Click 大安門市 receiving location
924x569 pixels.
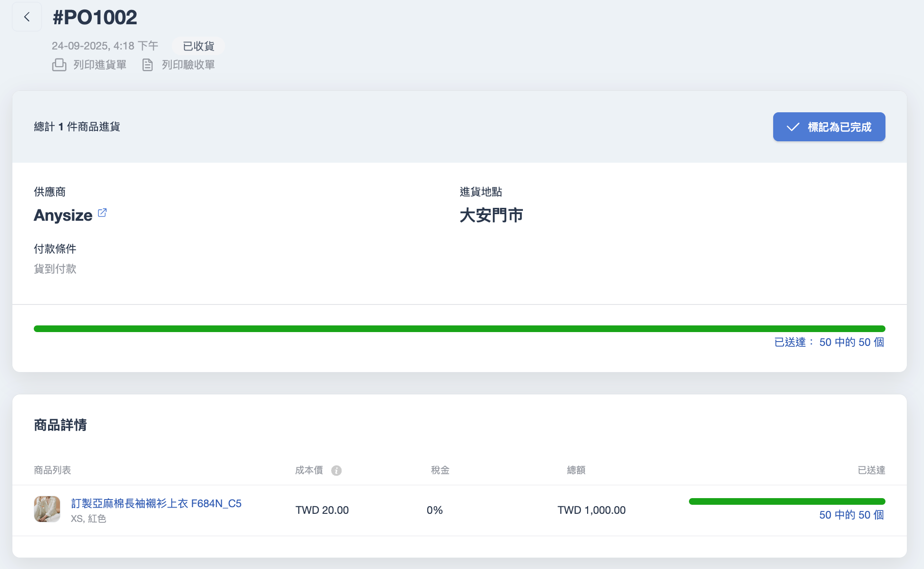tap(491, 216)
